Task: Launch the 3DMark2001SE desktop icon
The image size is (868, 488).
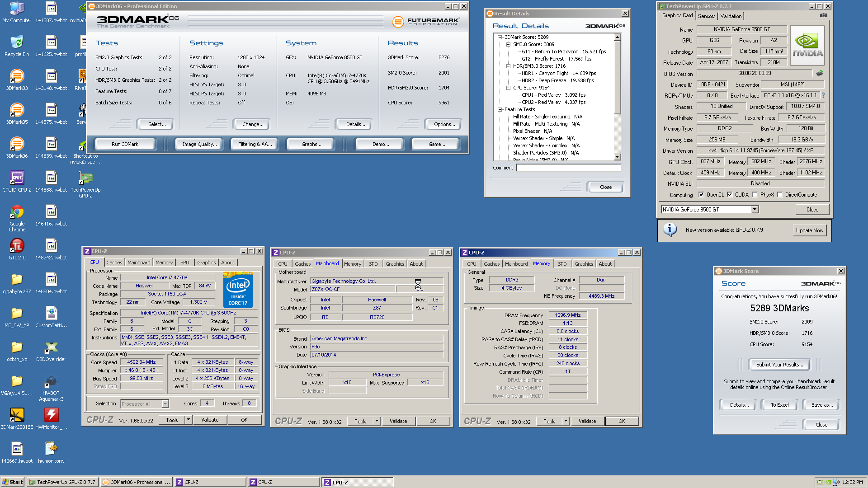Action: (17, 419)
